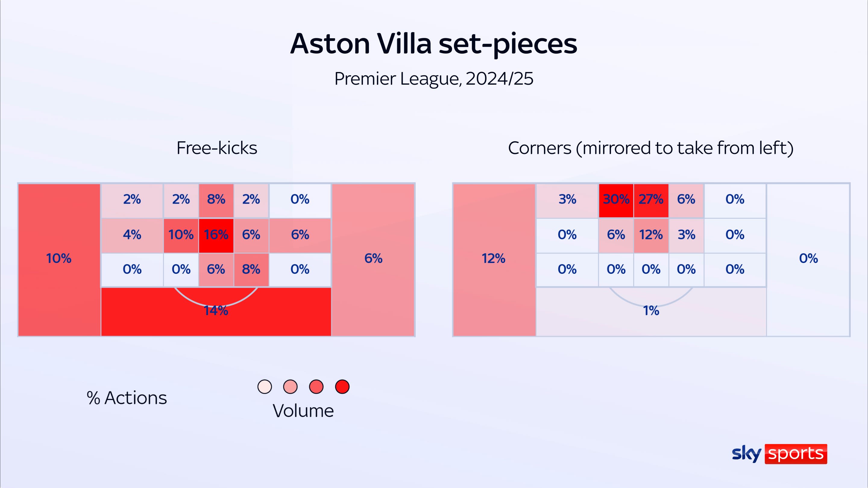The width and height of the screenshot is (868, 488).
Task: Click the Volume legend label
Action: click(x=303, y=411)
